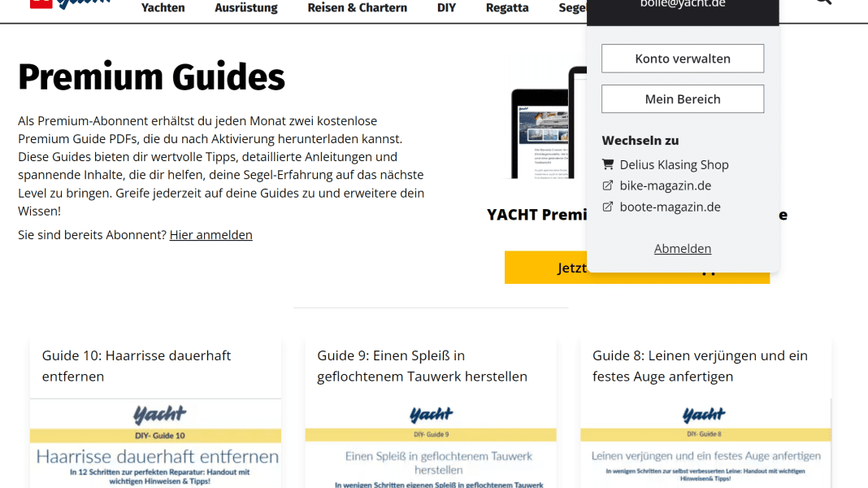Follow the Hier anmelden link
This screenshot has height=488, width=868.
pyautogui.click(x=210, y=235)
